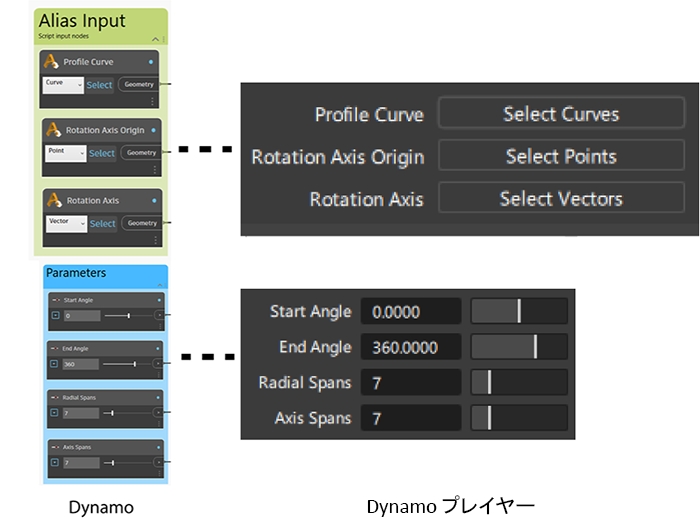Click the Alias logo on Profile Curve node
Screen dimensions: 700x518
51,62
